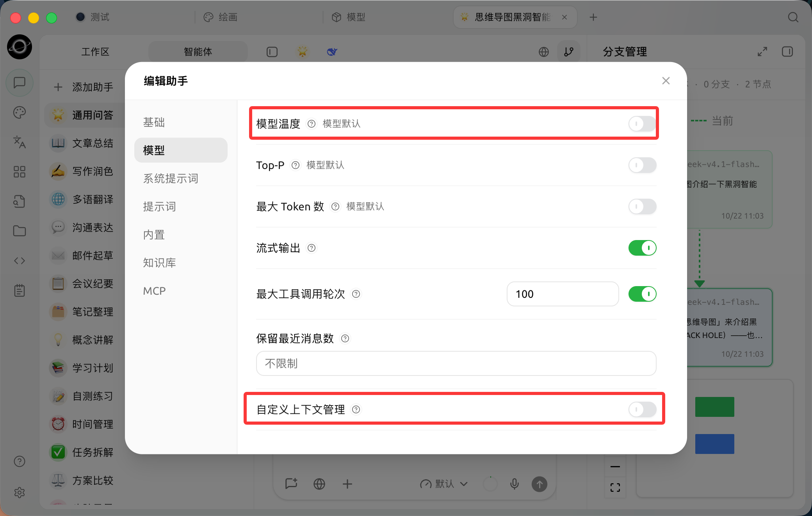Turn on 最大 Token 数 switch
This screenshot has width=812, height=516.
(642, 206)
